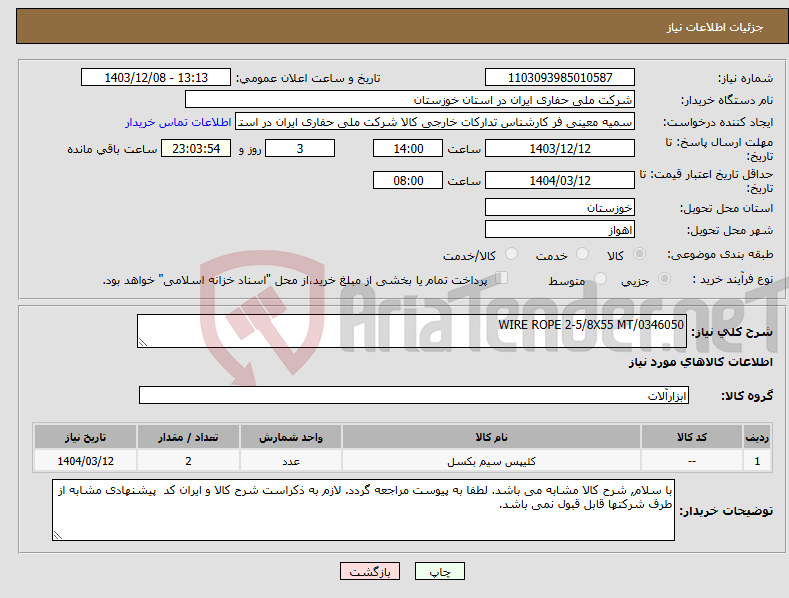The width and height of the screenshot is (789, 598).
Task: Click the response deadline date 1403/12/12
Action: (560, 148)
